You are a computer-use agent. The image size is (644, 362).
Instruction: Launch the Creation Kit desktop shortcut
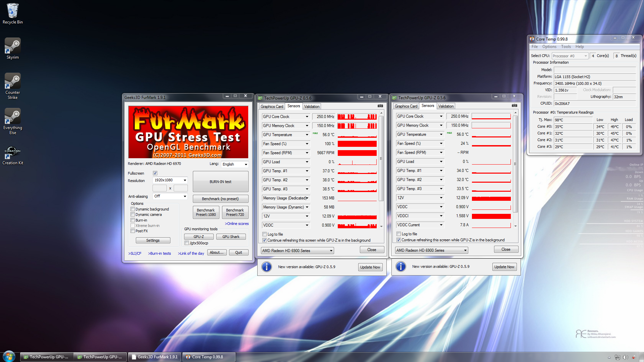[x=13, y=156]
